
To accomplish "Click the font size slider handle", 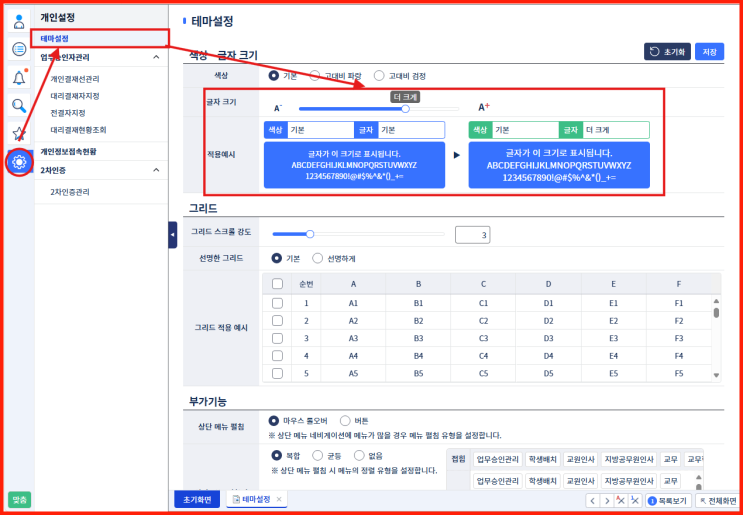I will coord(405,108).
